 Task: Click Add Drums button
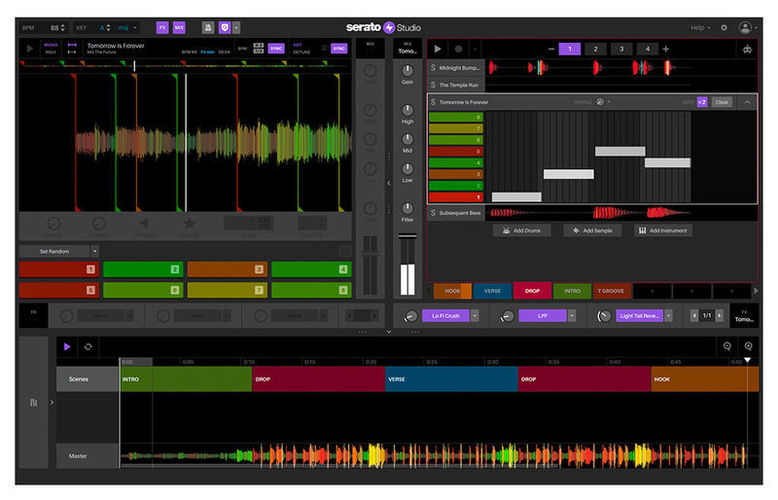point(521,231)
